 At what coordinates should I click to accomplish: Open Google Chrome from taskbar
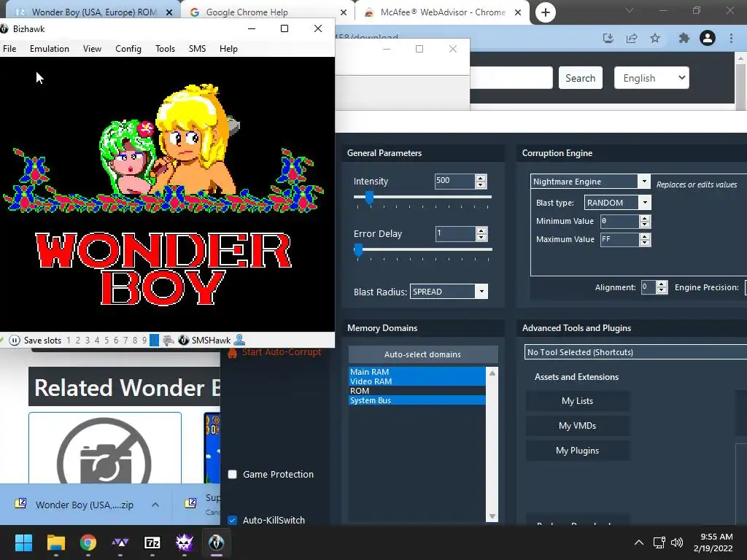click(88, 542)
